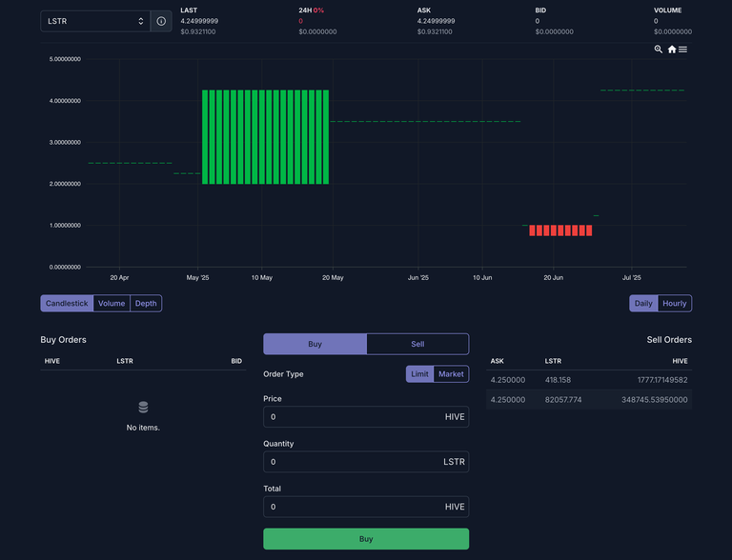This screenshot has width=732, height=560.
Task: Select the Sell order tab
Action: 417,344
